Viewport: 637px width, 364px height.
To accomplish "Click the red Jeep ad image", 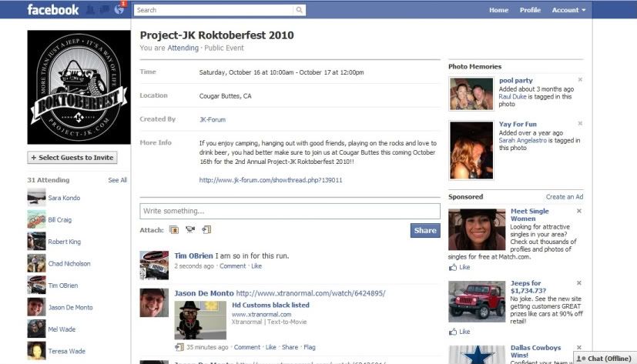I will pos(477,302).
